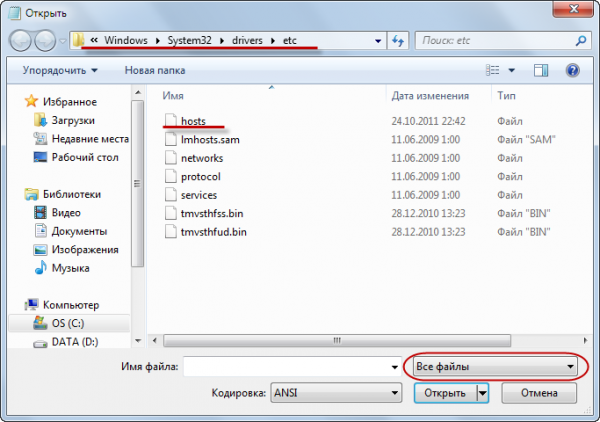
Task: Select OS (C:) drive in sidebar
Action: 69,323
